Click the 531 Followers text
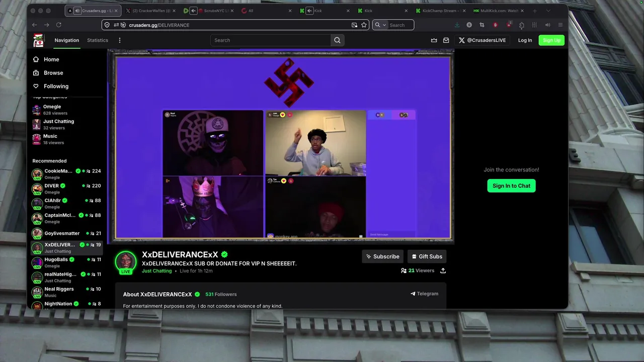The image size is (644, 362). [221, 294]
